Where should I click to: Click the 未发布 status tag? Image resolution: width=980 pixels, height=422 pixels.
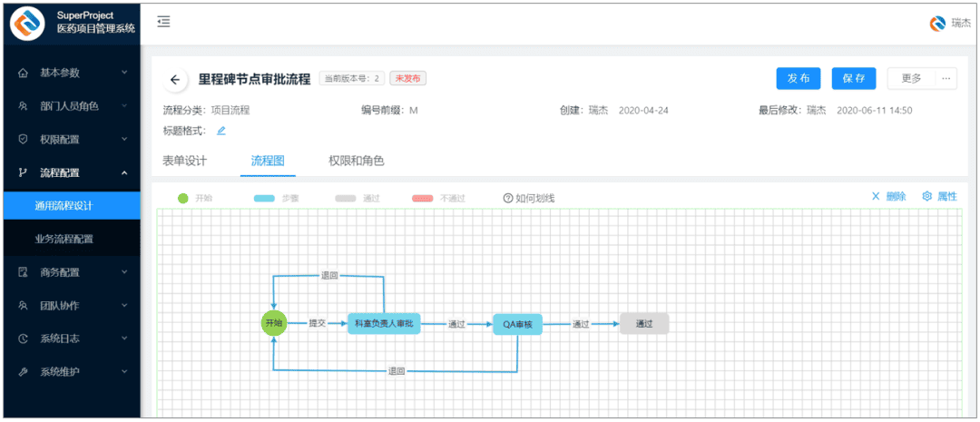(x=408, y=79)
